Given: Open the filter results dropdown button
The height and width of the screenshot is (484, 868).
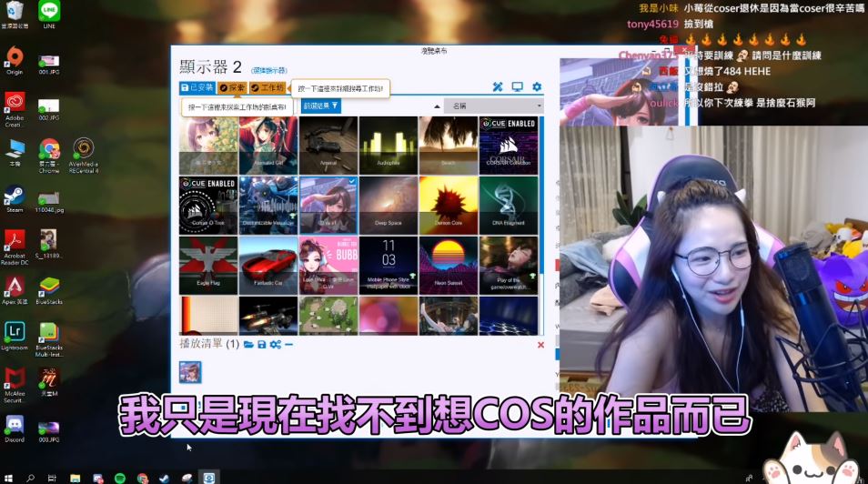Looking at the screenshot, I should click(321, 106).
